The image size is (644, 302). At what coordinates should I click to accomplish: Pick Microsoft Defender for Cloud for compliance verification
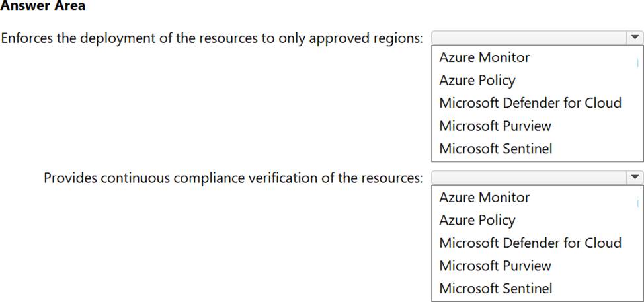(x=530, y=243)
